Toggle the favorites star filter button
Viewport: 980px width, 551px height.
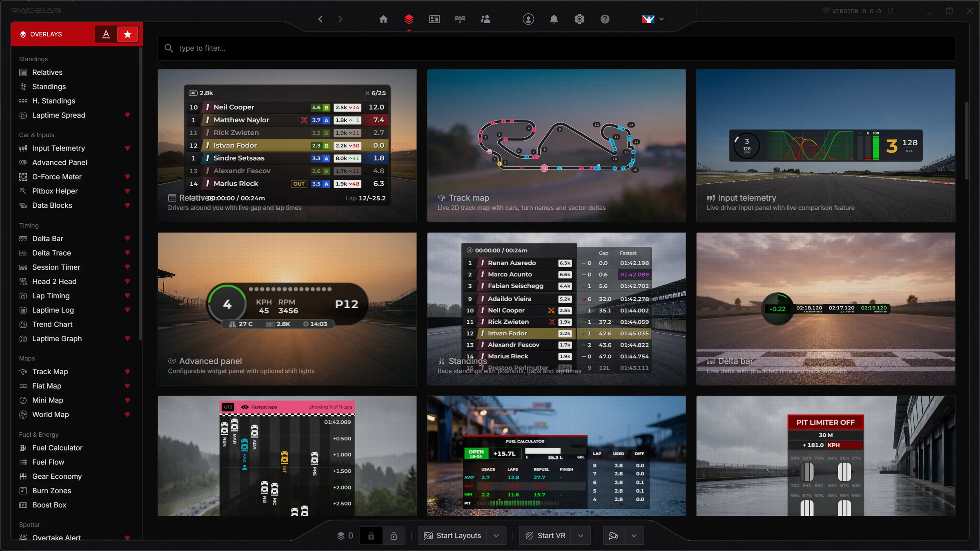point(127,34)
